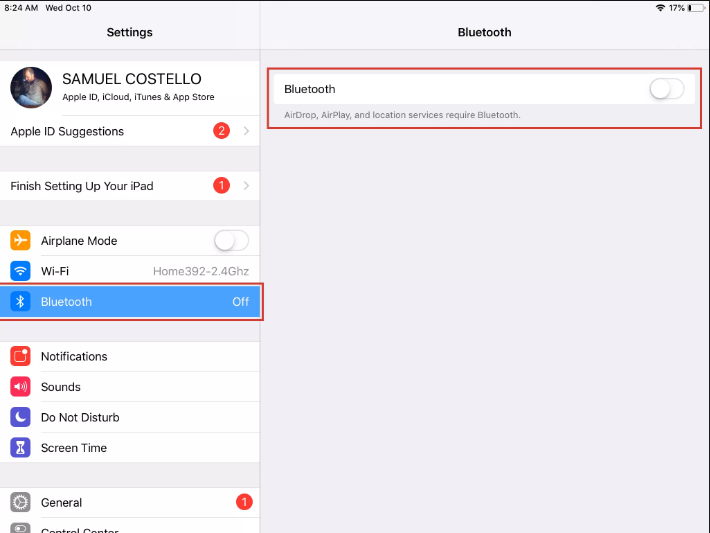Open Do Not Disturb settings
The height and width of the screenshot is (533, 710).
pyautogui.click(x=130, y=417)
